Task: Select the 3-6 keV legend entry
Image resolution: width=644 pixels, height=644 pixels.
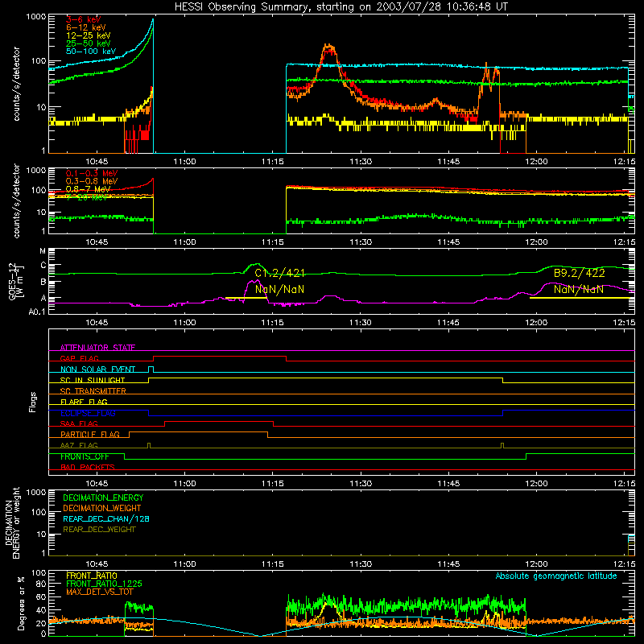Action: pos(84,19)
